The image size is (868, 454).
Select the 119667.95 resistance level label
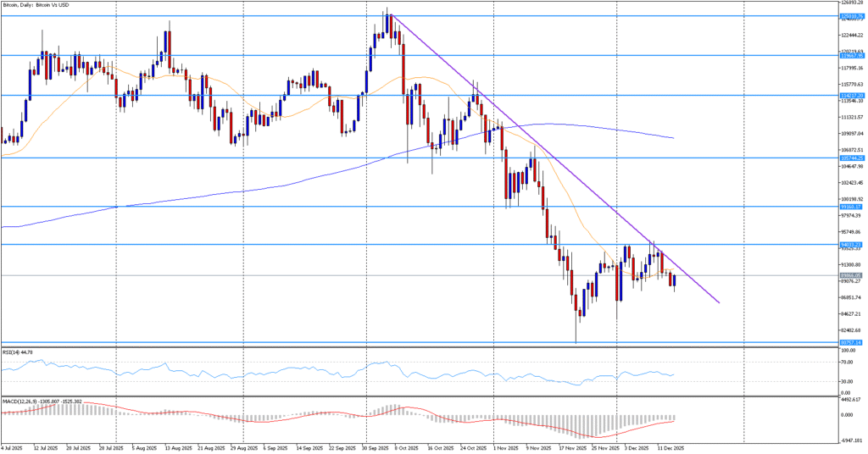tap(851, 55)
